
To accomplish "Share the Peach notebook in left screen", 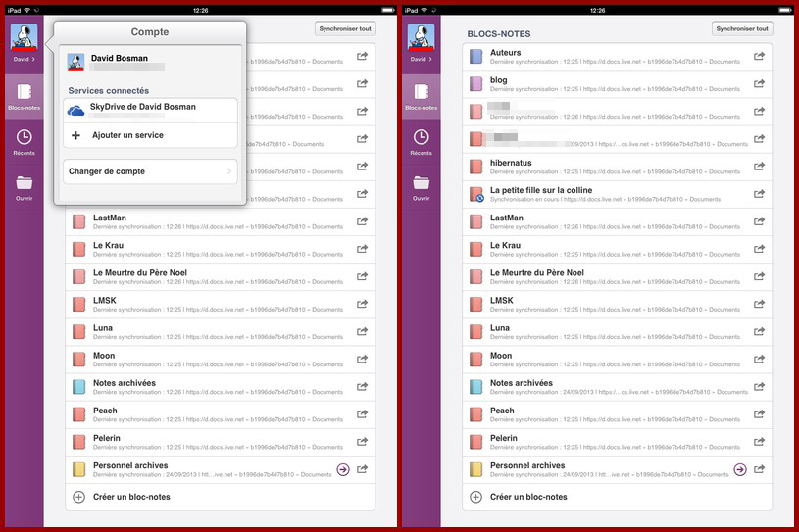I will 363,413.
